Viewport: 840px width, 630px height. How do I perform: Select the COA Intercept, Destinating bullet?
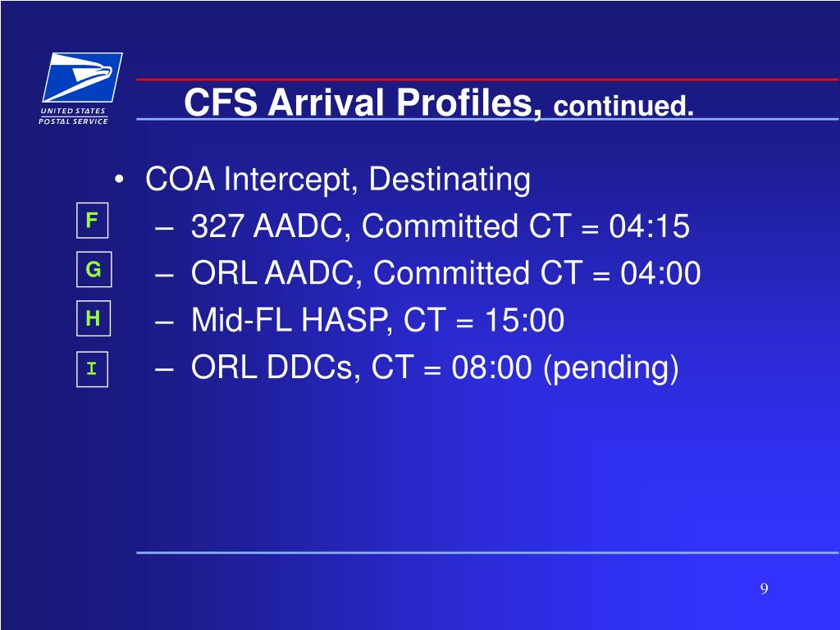337,179
